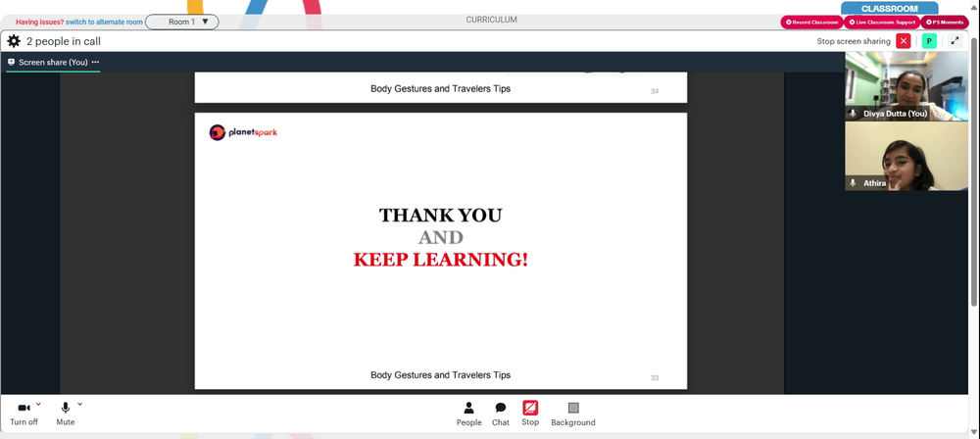The image size is (980, 439).
Task: Open the Chat panel
Action: pos(501,414)
